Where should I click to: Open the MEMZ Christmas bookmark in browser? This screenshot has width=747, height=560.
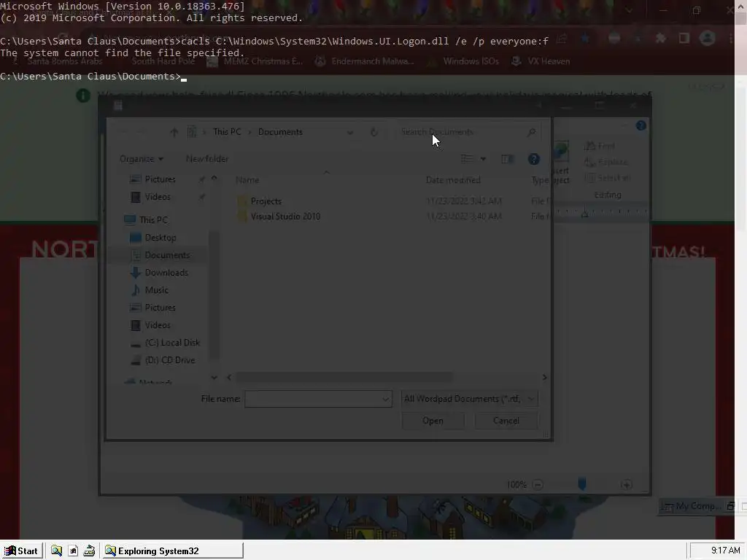pos(255,61)
